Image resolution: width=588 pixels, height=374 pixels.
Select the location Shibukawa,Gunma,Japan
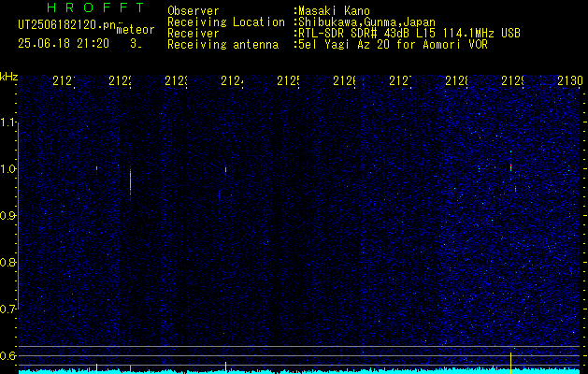366,22
